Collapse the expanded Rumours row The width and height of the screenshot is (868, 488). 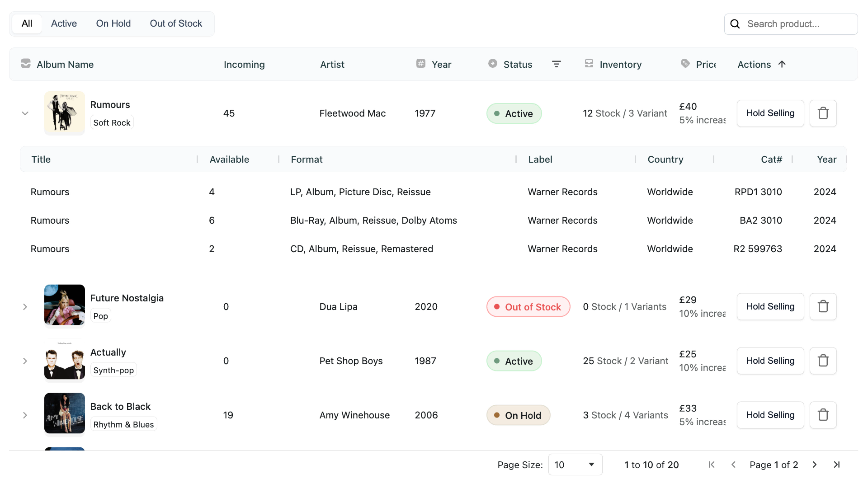pyautogui.click(x=25, y=113)
